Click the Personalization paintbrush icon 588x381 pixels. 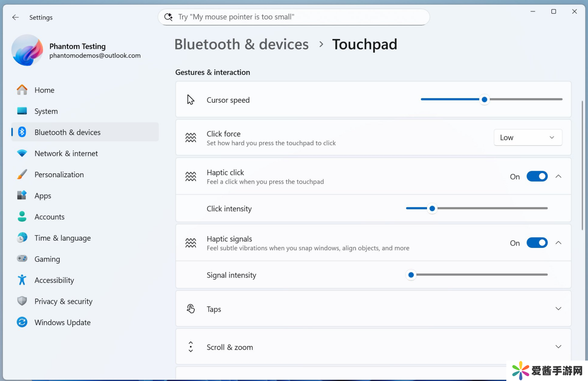tap(22, 174)
